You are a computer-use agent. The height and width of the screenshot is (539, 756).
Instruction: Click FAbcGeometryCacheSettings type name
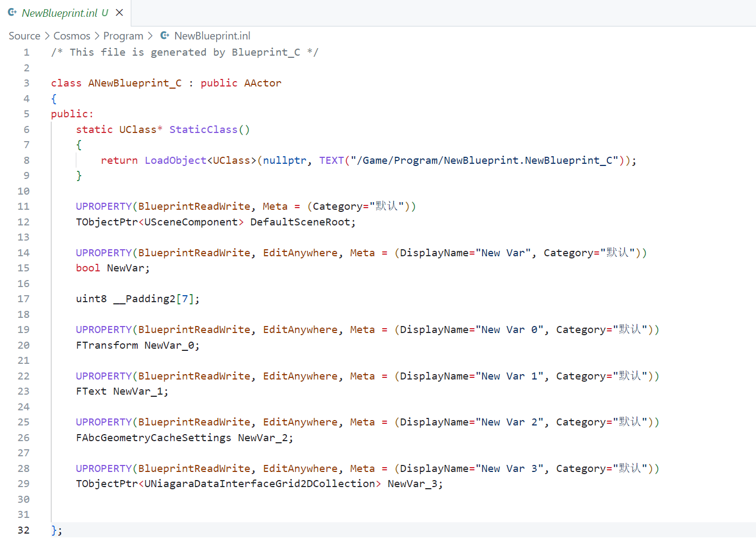(153, 438)
